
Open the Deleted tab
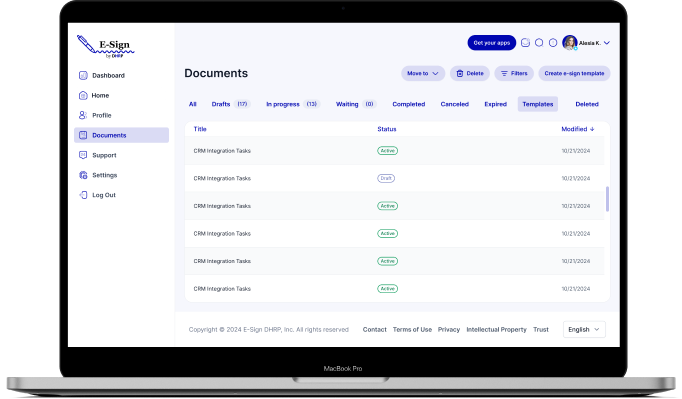tap(587, 104)
